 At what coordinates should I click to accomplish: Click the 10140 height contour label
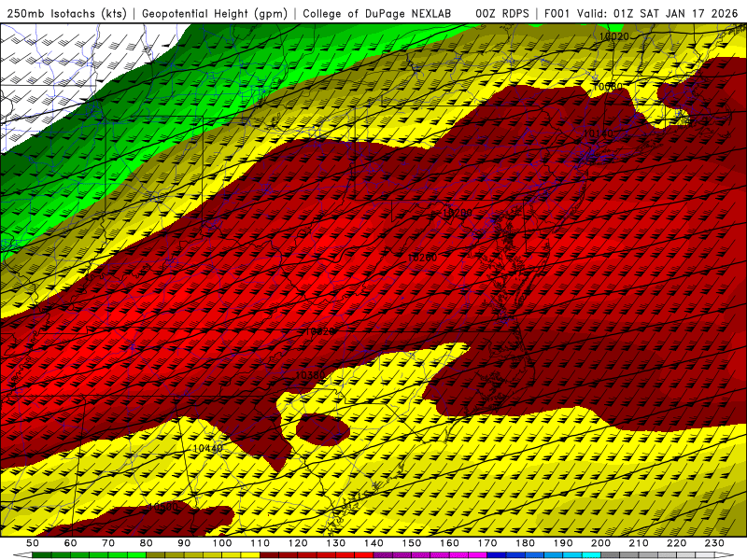pyautogui.click(x=599, y=133)
